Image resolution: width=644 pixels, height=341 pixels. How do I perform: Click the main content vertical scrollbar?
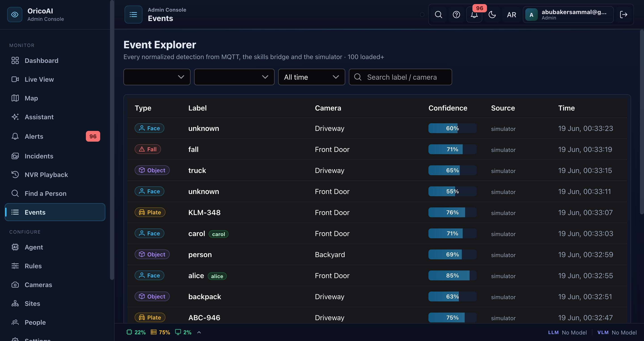click(642, 122)
